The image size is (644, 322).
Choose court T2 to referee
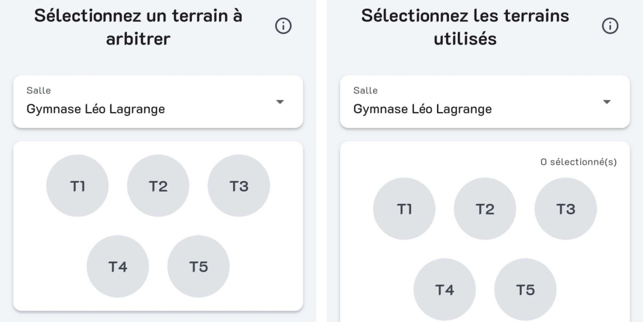(x=158, y=186)
